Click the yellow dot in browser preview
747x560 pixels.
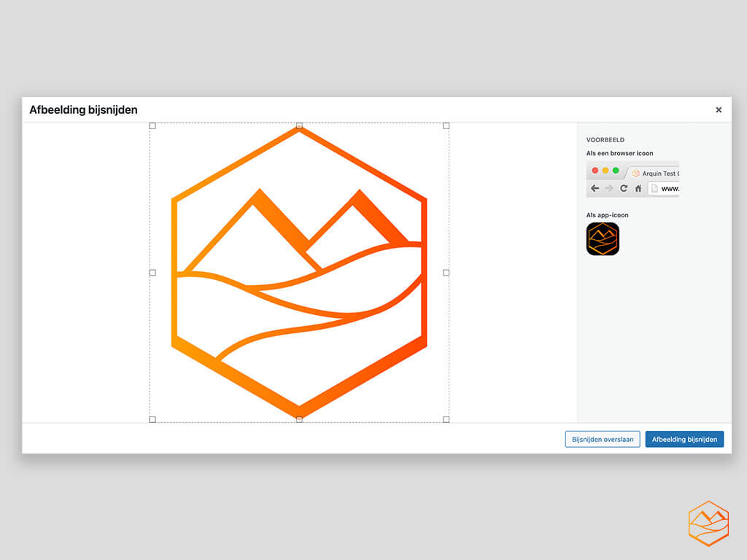pos(605,171)
